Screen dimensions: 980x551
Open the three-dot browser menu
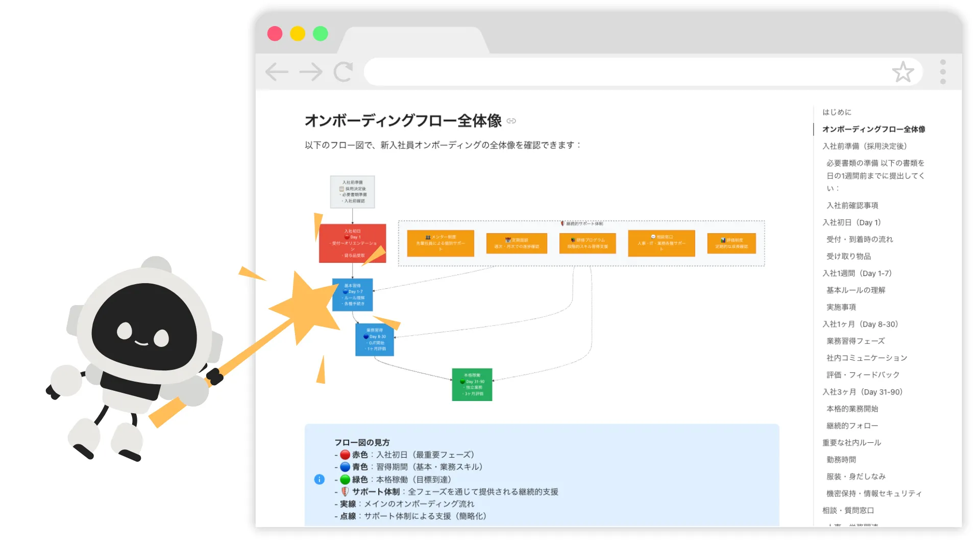tap(943, 72)
